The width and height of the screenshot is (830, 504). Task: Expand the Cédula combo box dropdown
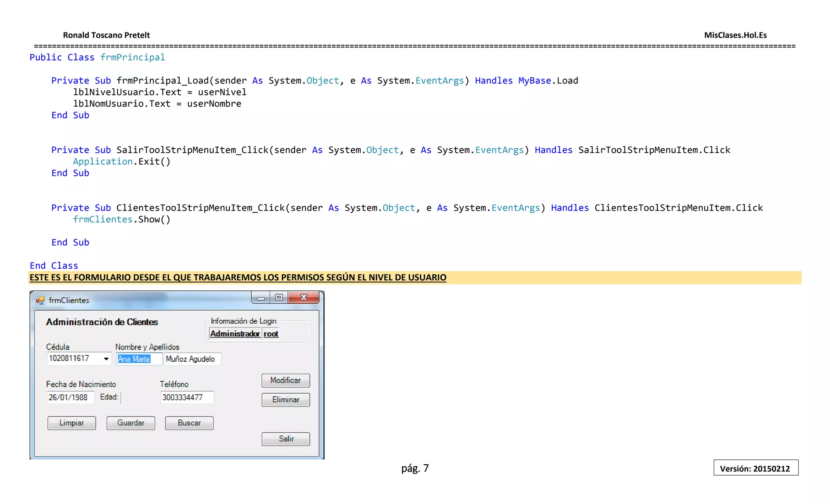pyautogui.click(x=106, y=359)
